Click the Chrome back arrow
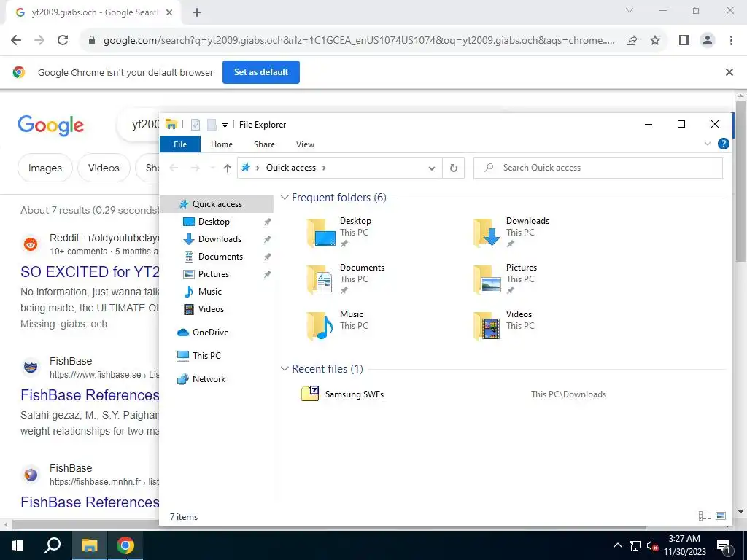This screenshot has height=560, width=747. (16, 41)
